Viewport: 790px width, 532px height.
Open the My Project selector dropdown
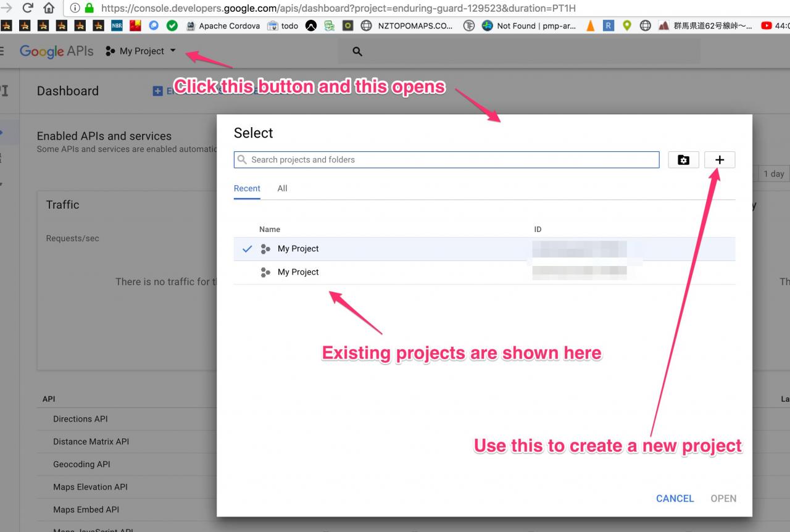click(141, 51)
